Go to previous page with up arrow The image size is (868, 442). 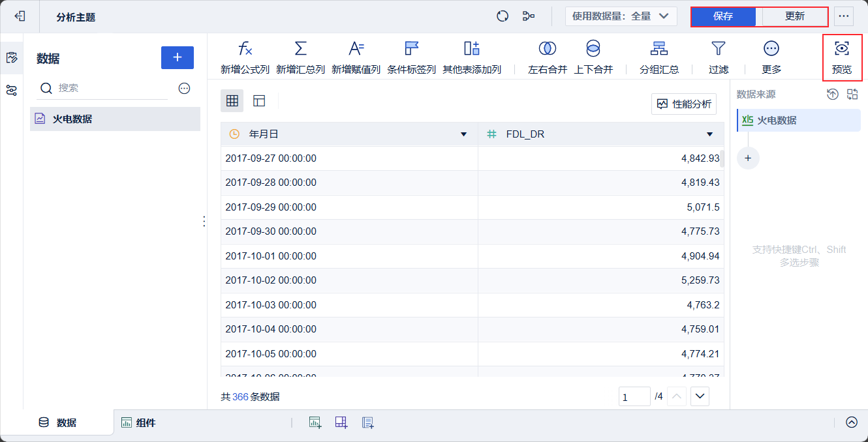pyautogui.click(x=677, y=396)
